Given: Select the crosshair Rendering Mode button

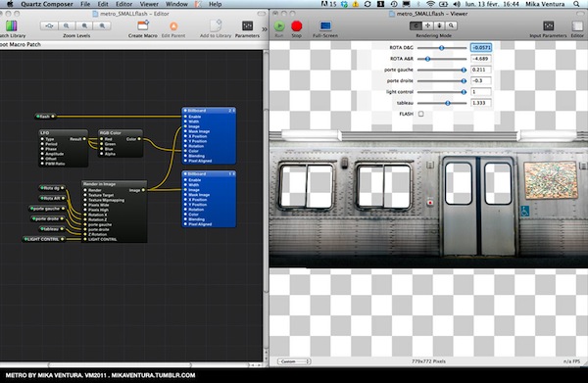Looking at the screenshot, I should pyautogui.click(x=427, y=25).
